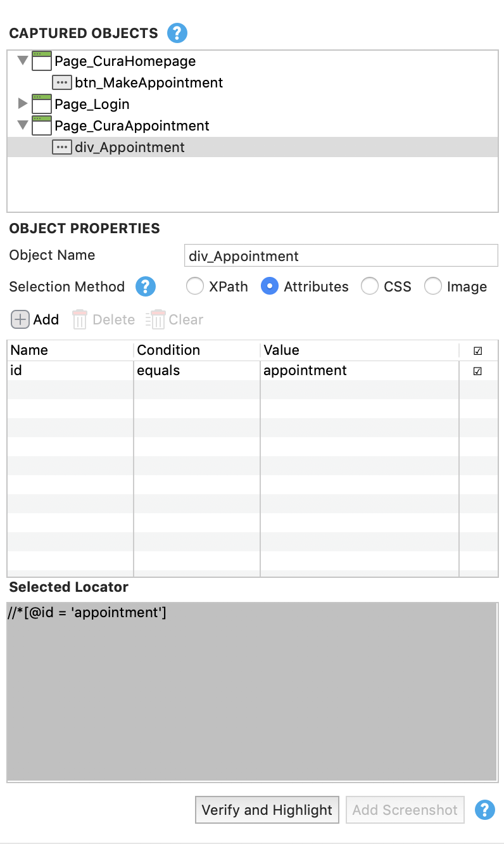504x844 pixels.
Task: Click the Add property plus icon
Action: tap(20, 319)
